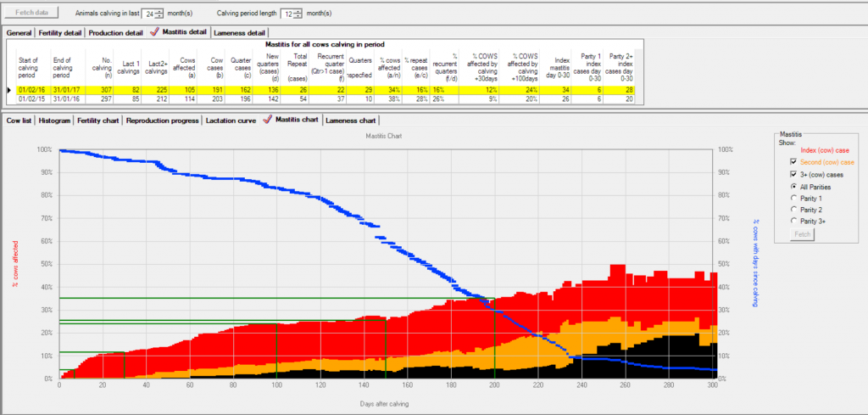Screen dimensions: 868x415
Task: Click the red checkmark on Mastitis detail tab
Action: click(154, 32)
